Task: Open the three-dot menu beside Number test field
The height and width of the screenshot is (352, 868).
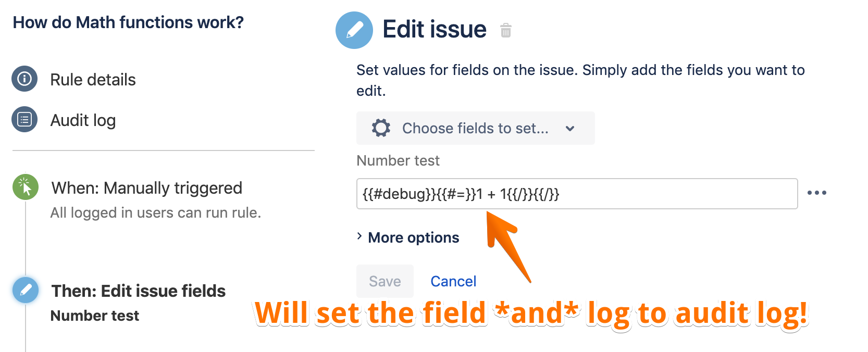Action: tap(816, 193)
